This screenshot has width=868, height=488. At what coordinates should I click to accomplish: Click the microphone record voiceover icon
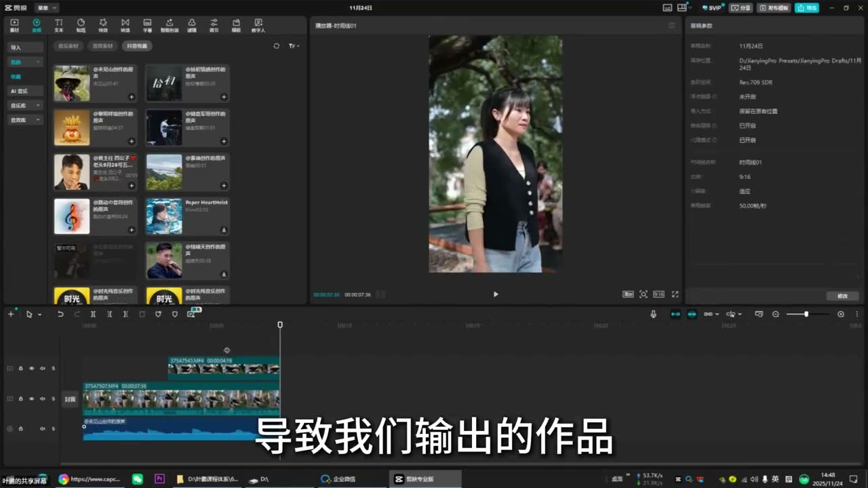[653, 314]
